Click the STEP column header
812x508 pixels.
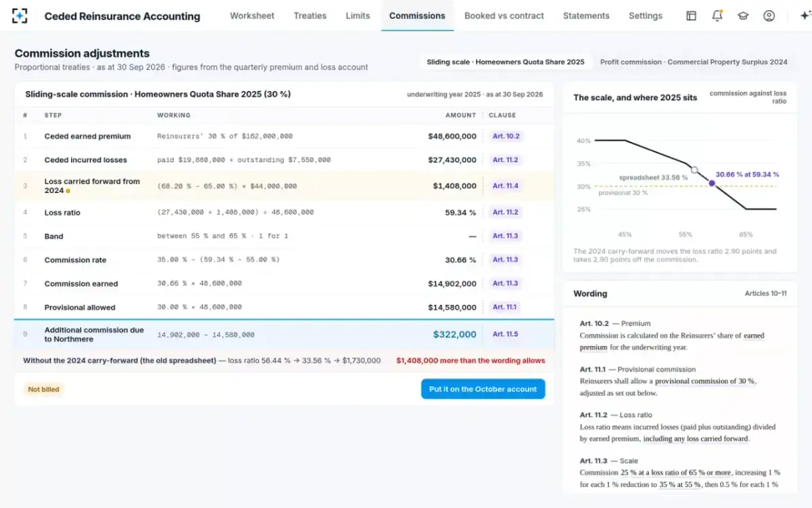[x=53, y=115]
